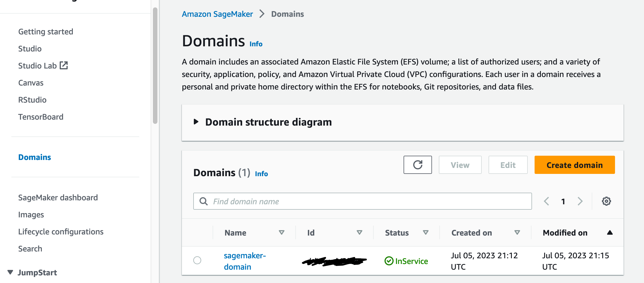Select the sagemaker-domain radio button
644x283 pixels.
pyautogui.click(x=197, y=260)
